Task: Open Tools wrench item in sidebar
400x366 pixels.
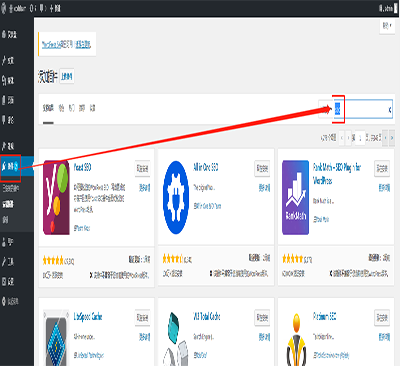Action: tap(8, 262)
